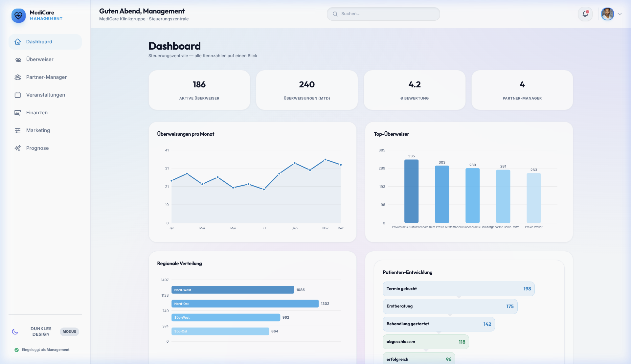Image resolution: width=631 pixels, height=364 pixels.
Task: Click the Süd-Ost regional bar
Action: tap(220, 331)
